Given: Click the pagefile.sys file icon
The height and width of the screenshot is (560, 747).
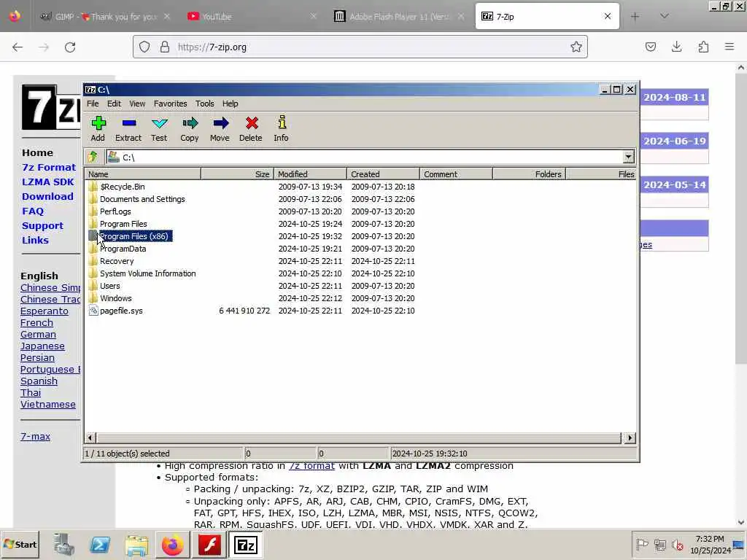Looking at the screenshot, I should point(93,311).
